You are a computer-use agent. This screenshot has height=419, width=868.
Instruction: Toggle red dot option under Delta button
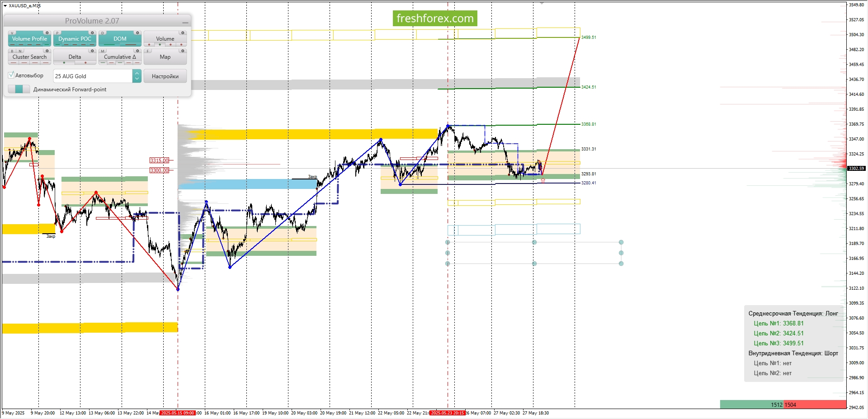click(x=85, y=63)
